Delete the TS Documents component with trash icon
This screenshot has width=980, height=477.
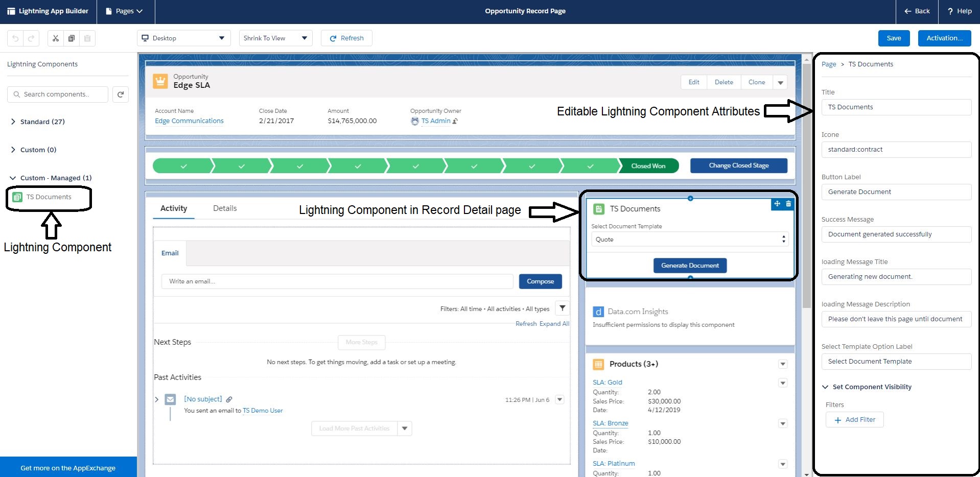[x=789, y=204]
